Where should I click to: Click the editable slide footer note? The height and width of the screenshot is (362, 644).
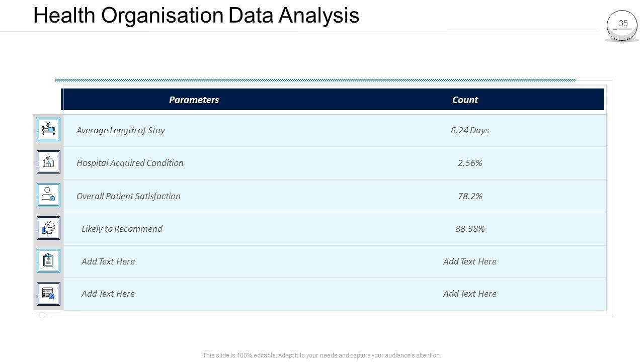click(x=322, y=355)
